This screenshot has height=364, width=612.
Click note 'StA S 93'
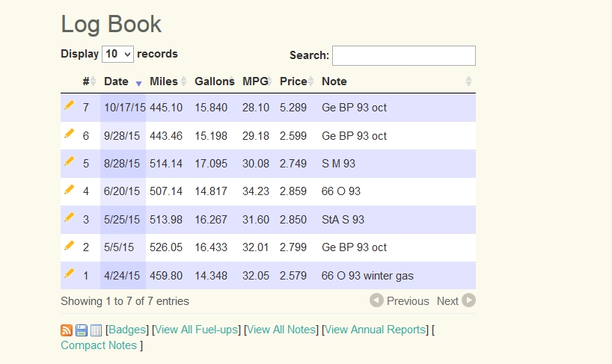[x=343, y=220]
